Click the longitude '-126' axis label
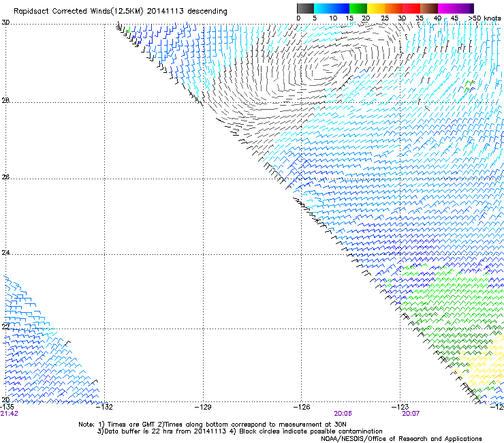This screenshot has width=504, height=443. pyautogui.click(x=302, y=407)
